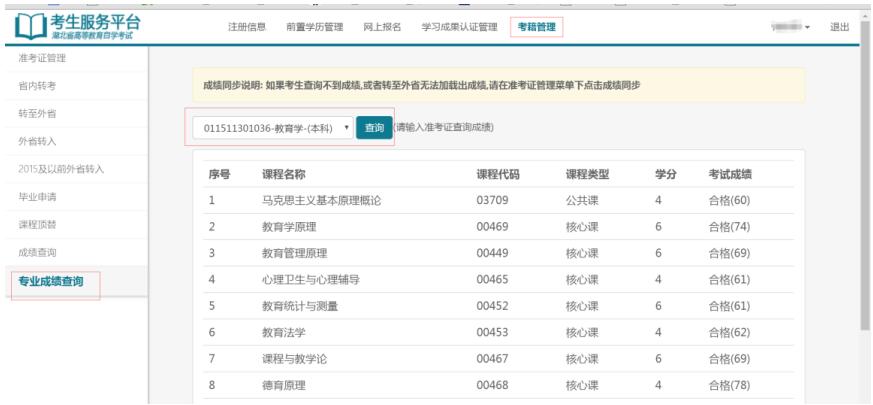Open 毕业申请 in the sidebar
The width and height of the screenshot is (873, 405).
point(36,196)
